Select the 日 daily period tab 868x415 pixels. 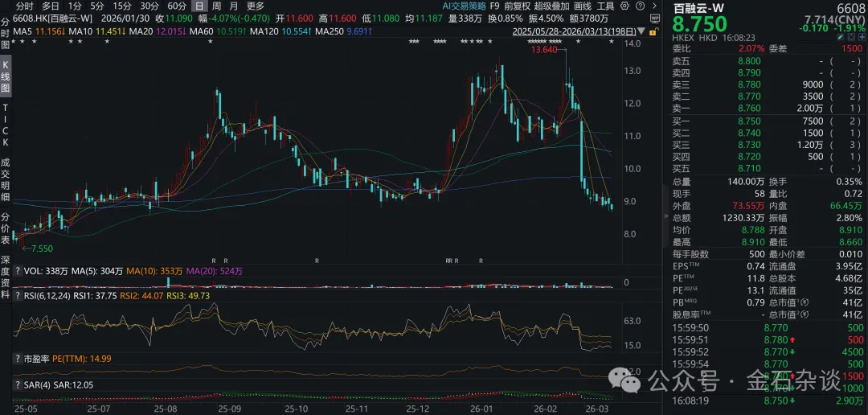[x=199, y=6]
